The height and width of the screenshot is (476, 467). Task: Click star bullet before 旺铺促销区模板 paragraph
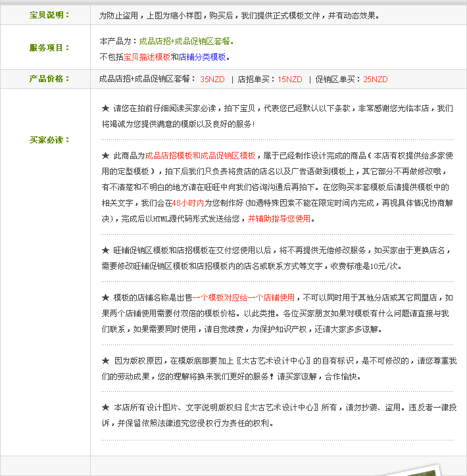click(x=105, y=250)
